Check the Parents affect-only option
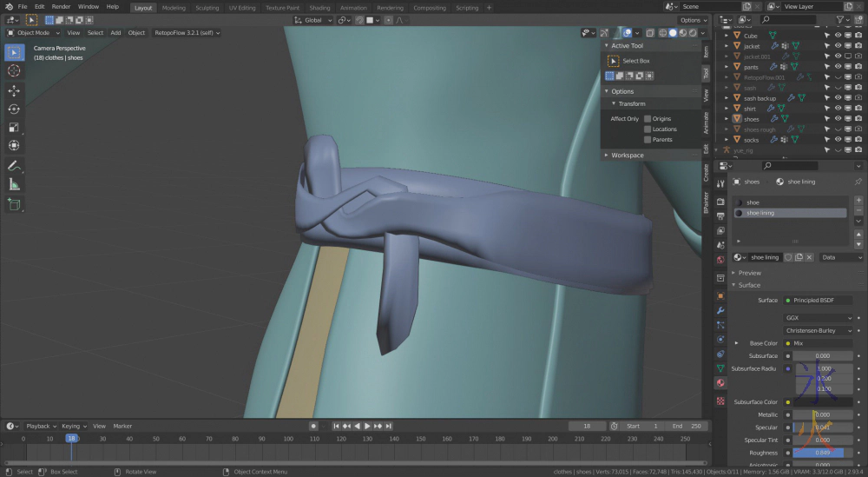The width and height of the screenshot is (868, 477). click(x=648, y=139)
